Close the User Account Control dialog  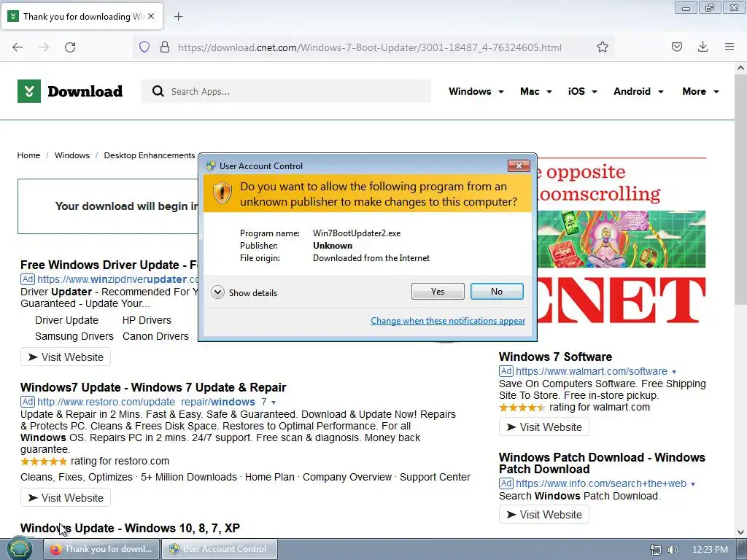tap(519, 166)
